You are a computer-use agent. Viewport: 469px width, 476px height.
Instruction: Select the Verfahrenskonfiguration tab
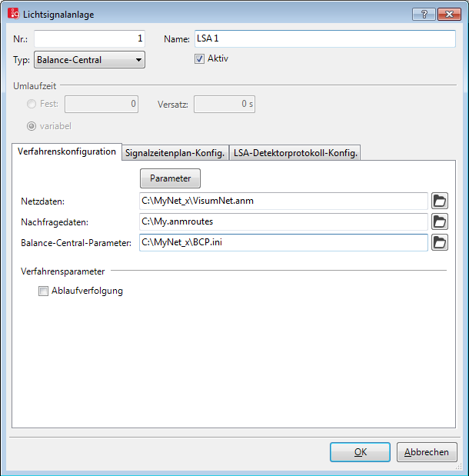click(67, 152)
